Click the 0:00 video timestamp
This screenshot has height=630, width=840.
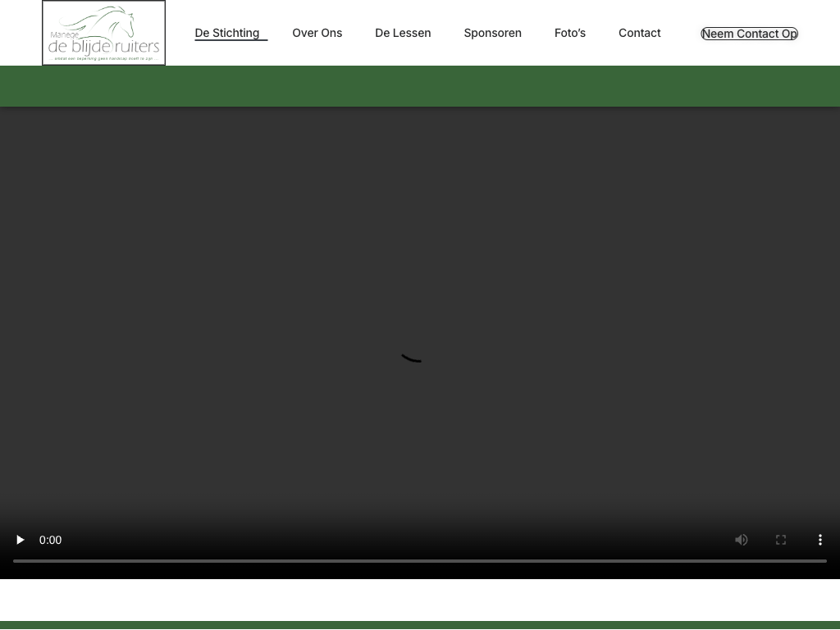[50, 540]
